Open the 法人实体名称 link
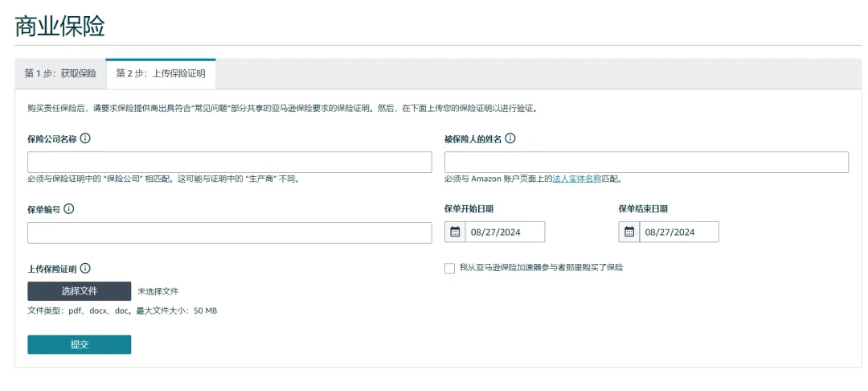The width and height of the screenshot is (868, 391). [x=577, y=179]
